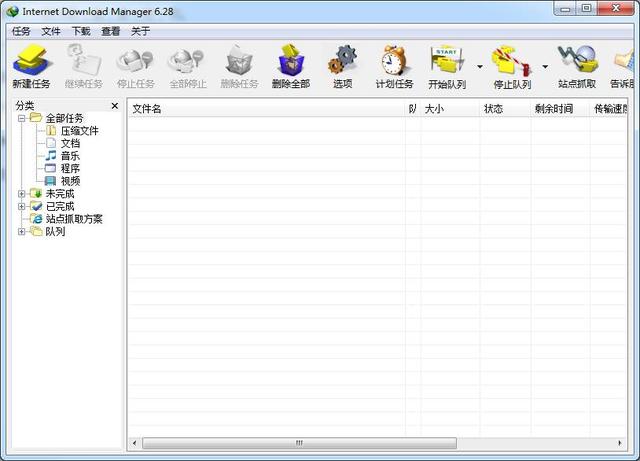Viewport: 640px width, 461px height.
Task: Open dropdown arrow beside 停止队列
Action: (x=545, y=66)
